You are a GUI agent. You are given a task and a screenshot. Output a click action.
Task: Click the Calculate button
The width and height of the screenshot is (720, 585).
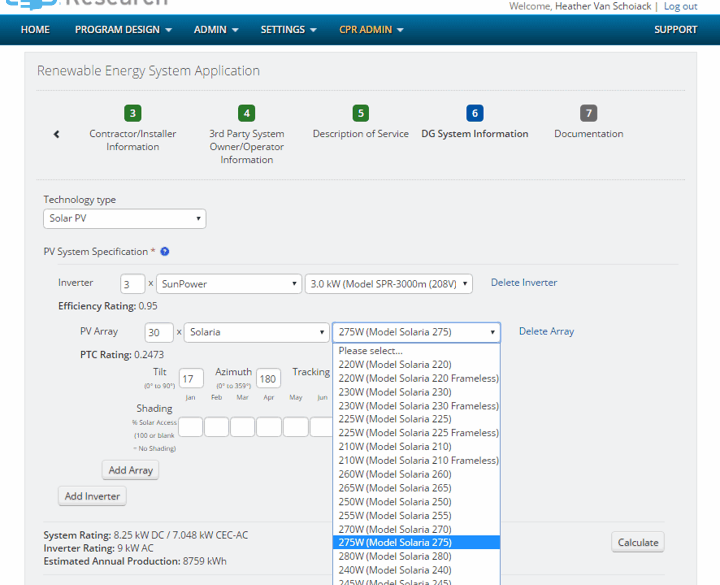(x=638, y=542)
